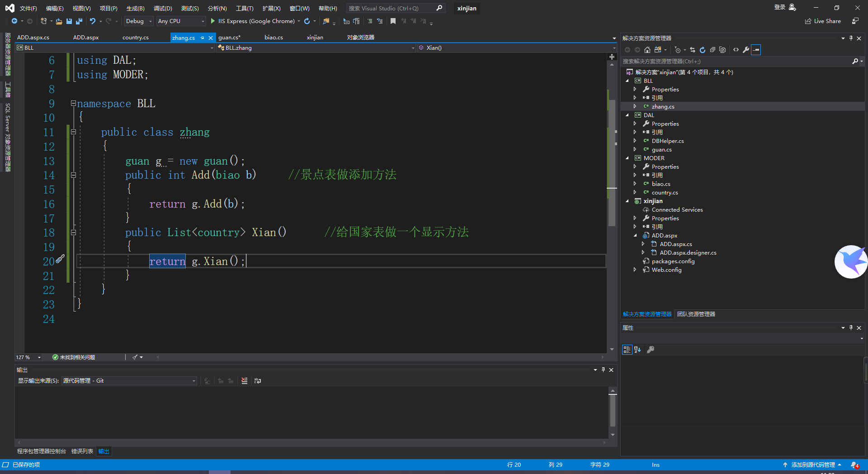Click 添加到源代码管理 in status bar

812,465
